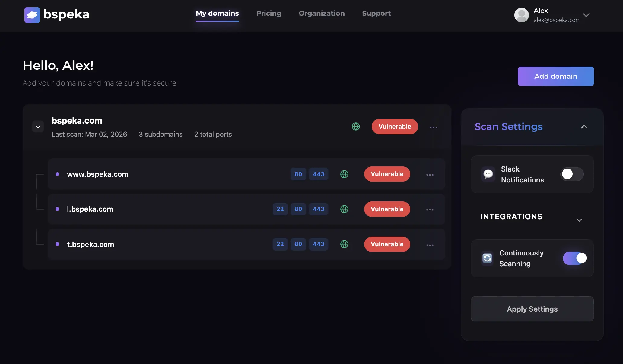Click the Continuously Scanning refresh icon
This screenshot has height=364, width=623.
point(487,258)
